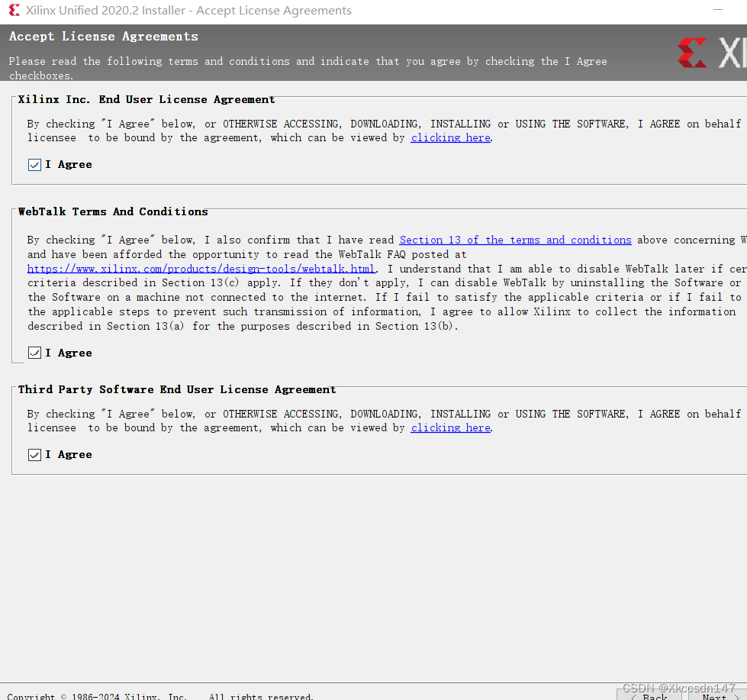Click the copyright notice in the footer
This screenshot has height=700, width=747.
pyautogui.click(x=160, y=696)
